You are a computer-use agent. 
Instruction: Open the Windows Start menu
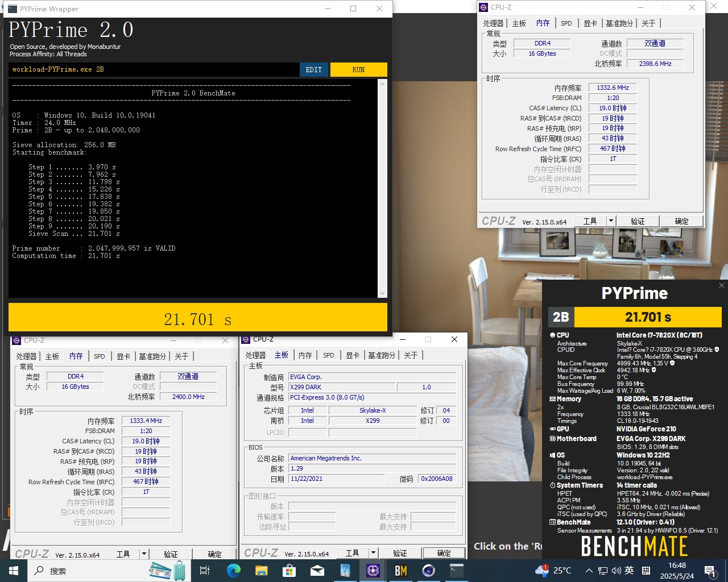tap(14, 571)
